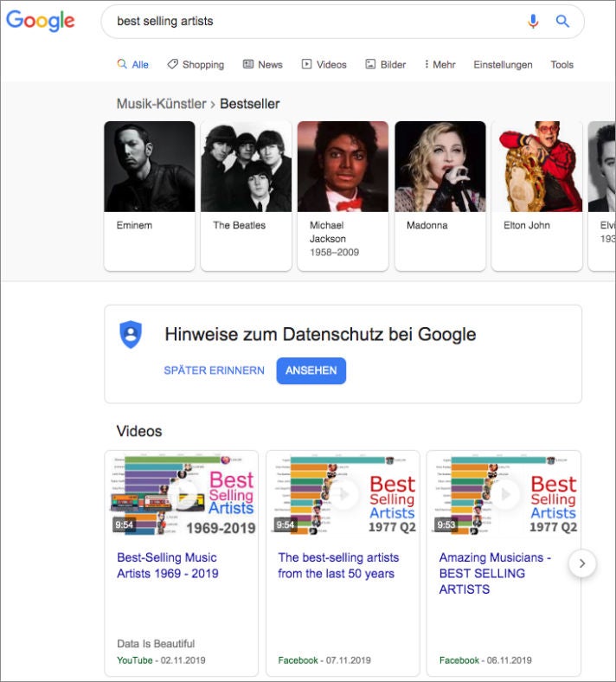
Task: Show next videos with the right arrow
Action: pos(582,563)
